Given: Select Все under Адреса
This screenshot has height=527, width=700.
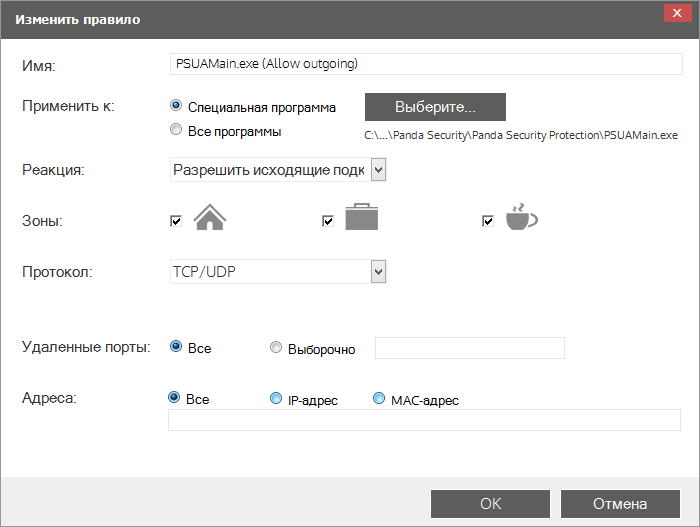Looking at the screenshot, I should click(x=174, y=397).
